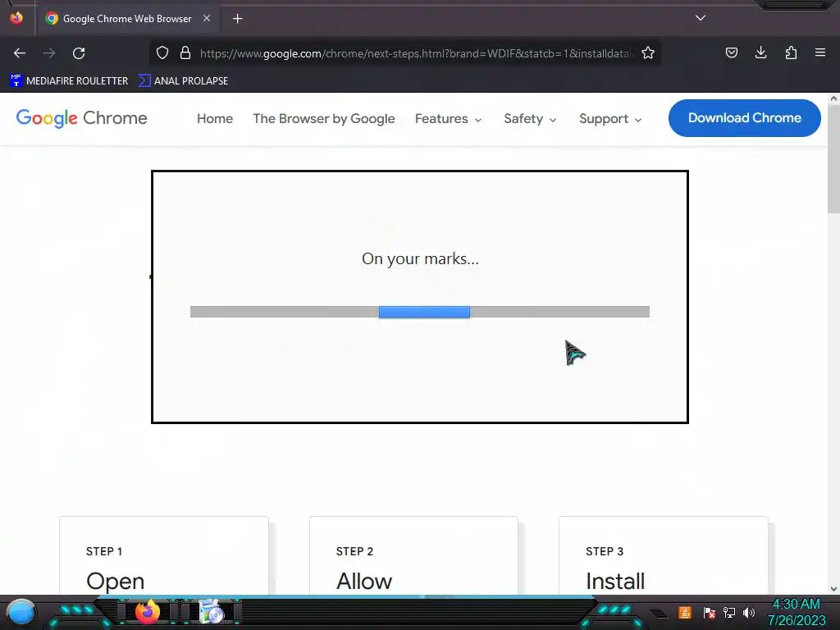
Task: Go forward with the right arrow
Action: [49, 53]
